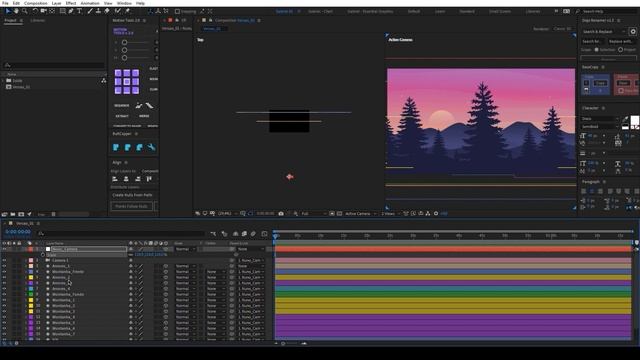Select the Unified Camera tool
The width and height of the screenshot is (640, 360).
[43, 11]
